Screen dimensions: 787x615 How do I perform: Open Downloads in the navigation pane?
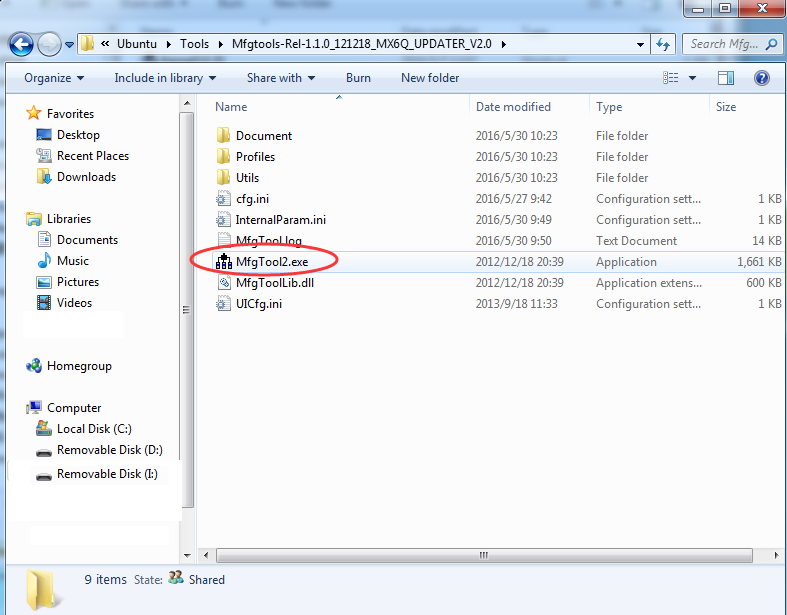coord(86,177)
